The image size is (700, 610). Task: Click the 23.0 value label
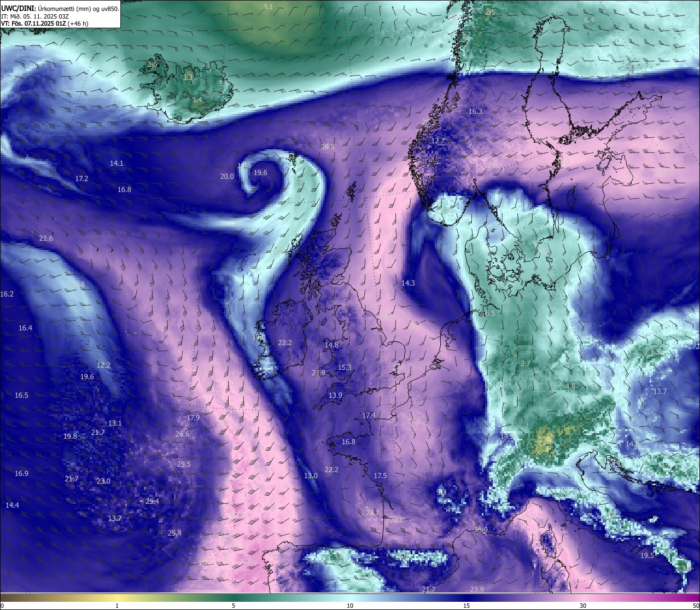pos(103,481)
